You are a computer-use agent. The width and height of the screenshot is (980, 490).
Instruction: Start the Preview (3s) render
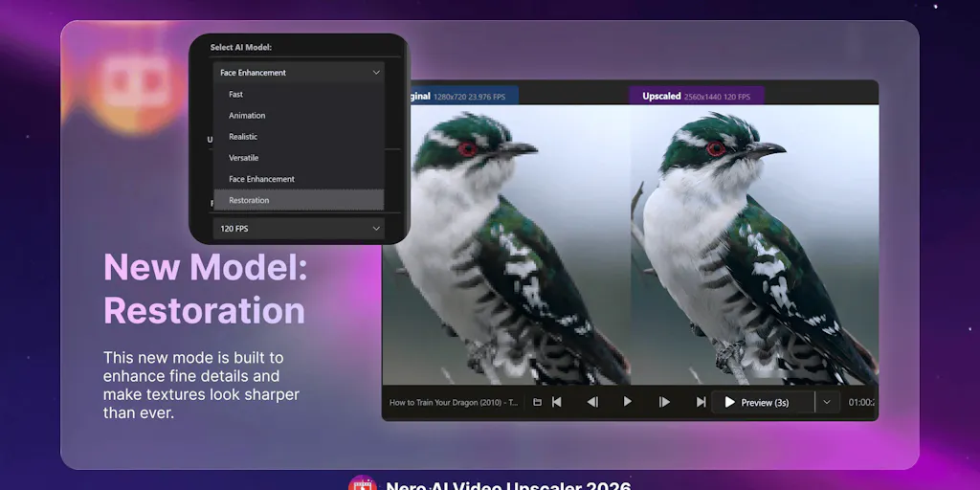(x=763, y=403)
